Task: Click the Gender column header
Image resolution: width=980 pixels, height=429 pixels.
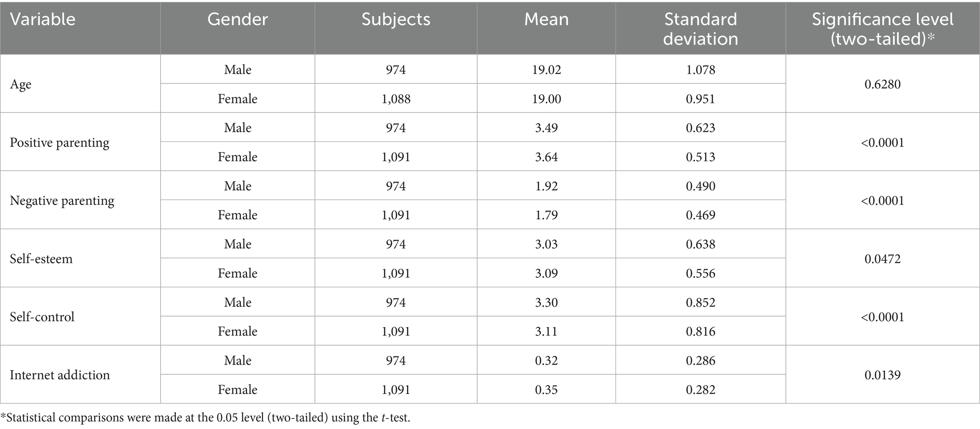Action: tap(237, 19)
